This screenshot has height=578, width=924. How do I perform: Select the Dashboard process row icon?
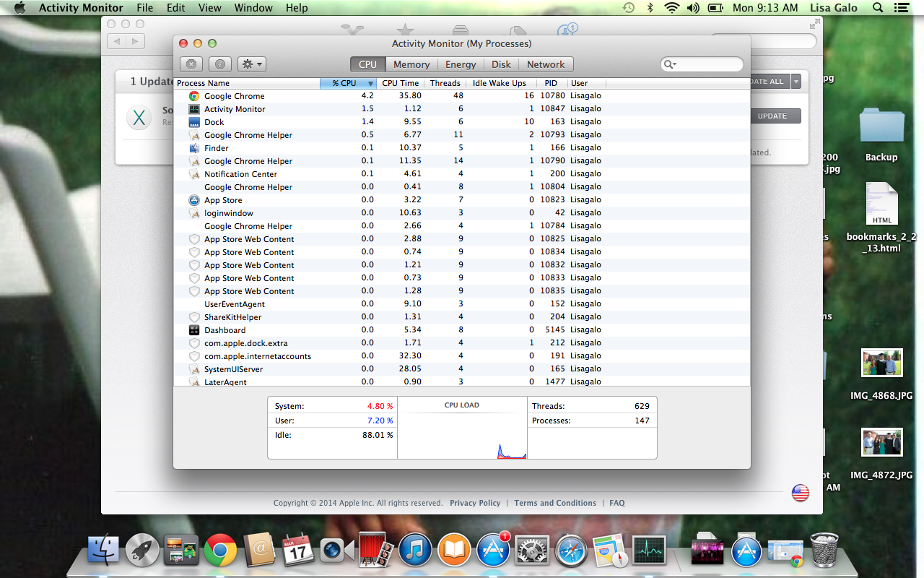194,330
